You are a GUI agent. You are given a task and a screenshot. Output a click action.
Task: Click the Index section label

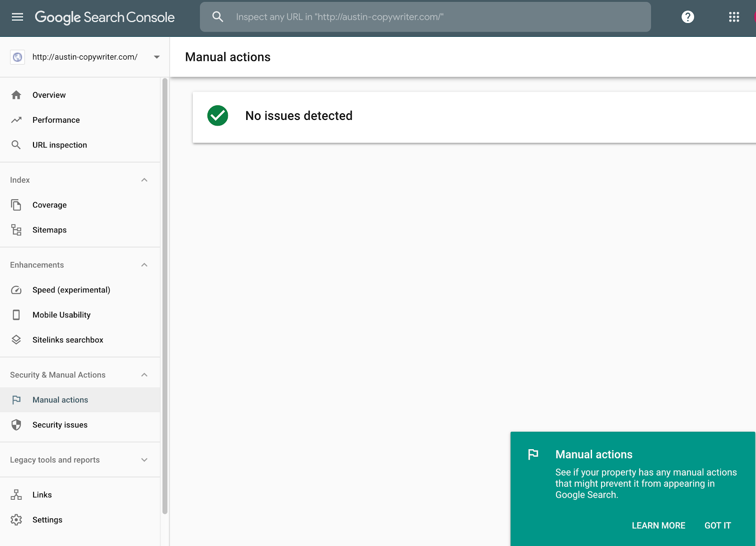click(x=20, y=180)
